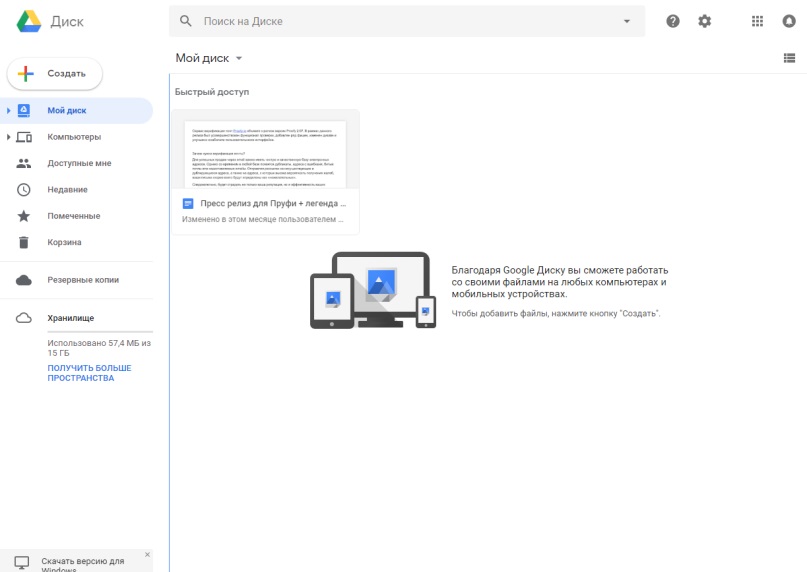Click Скачать версию для Windows link

[82, 565]
